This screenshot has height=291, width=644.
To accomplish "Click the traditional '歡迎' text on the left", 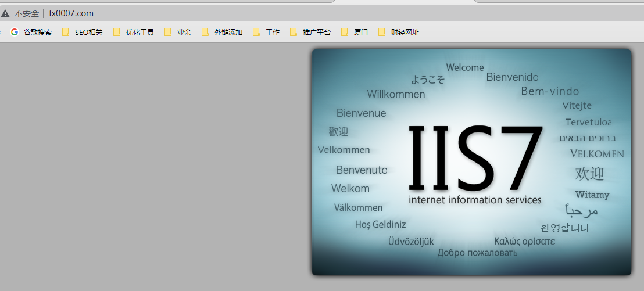I will click(x=338, y=132).
